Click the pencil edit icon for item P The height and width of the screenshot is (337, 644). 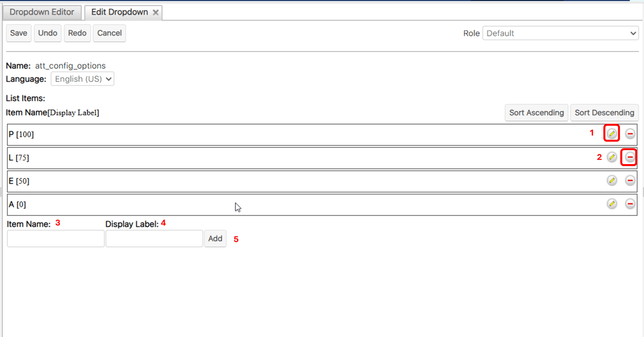pos(611,134)
